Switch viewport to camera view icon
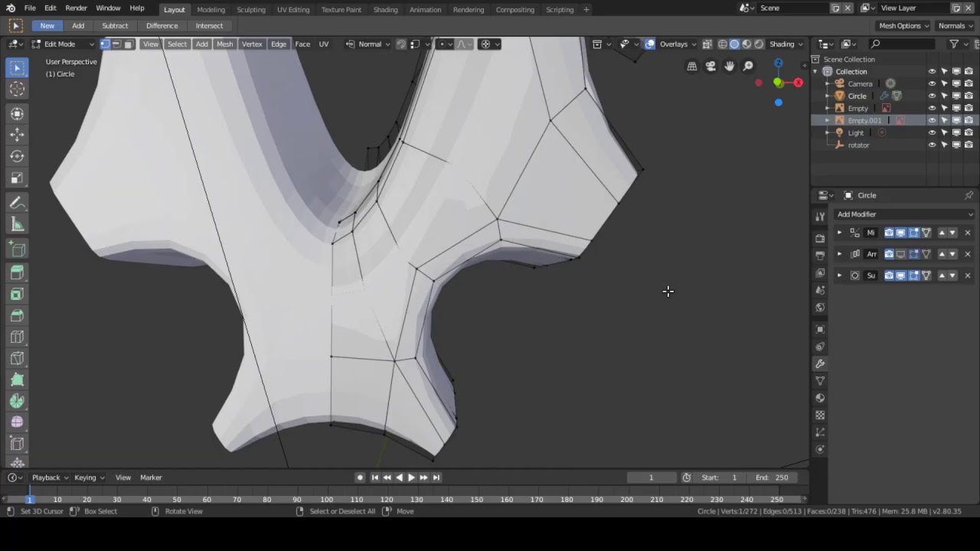This screenshot has width=980, height=551. point(710,67)
